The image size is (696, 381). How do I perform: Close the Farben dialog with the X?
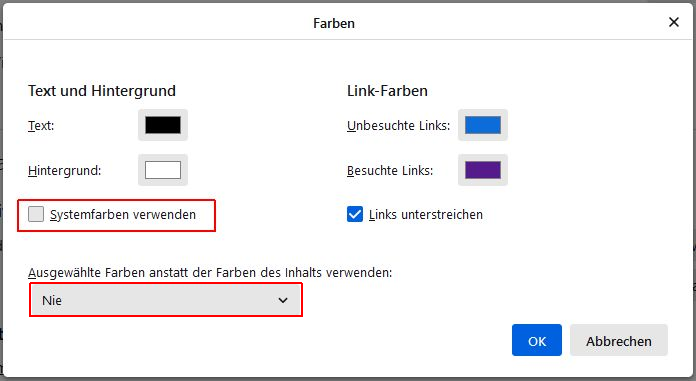click(x=673, y=22)
